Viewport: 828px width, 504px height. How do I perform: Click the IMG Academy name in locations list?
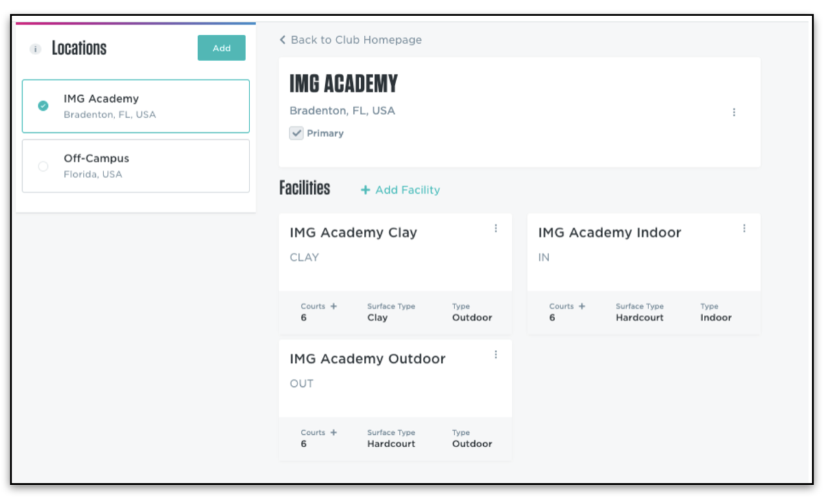click(101, 99)
